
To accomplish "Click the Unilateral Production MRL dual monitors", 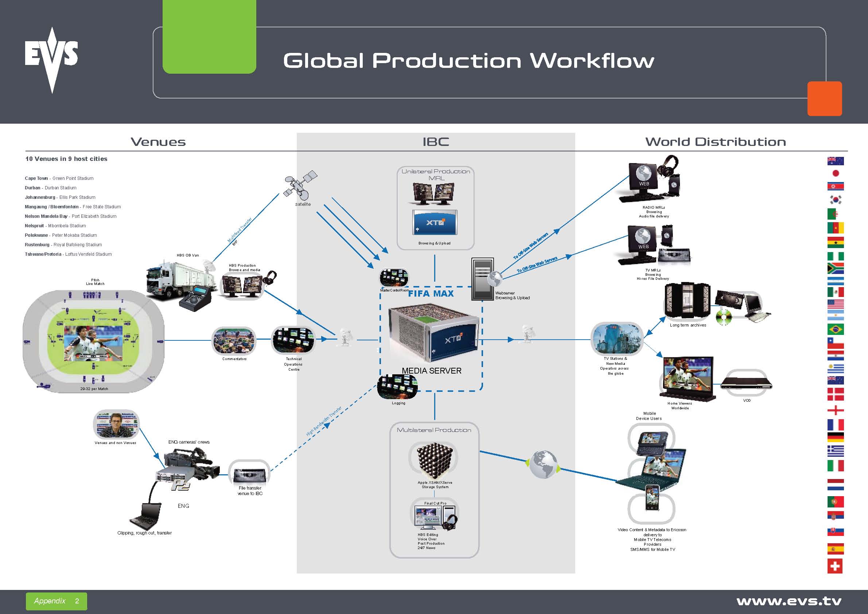I will (433, 194).
